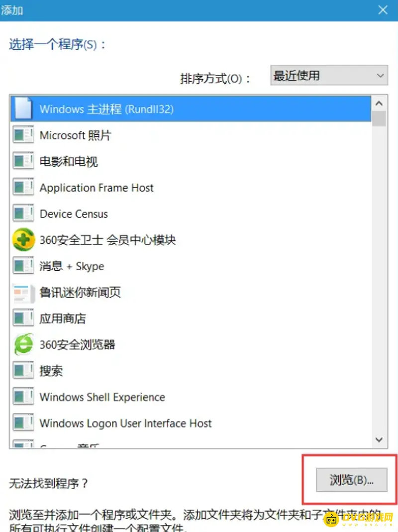Click the scrollbar up arrow of program list
398x532 pixels.
(x=379, y=103)
